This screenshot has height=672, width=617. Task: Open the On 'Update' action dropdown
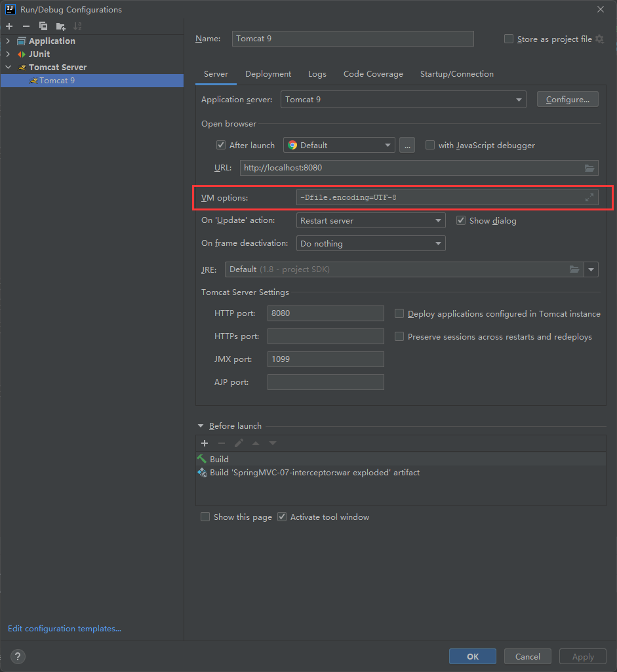(370, 220)
